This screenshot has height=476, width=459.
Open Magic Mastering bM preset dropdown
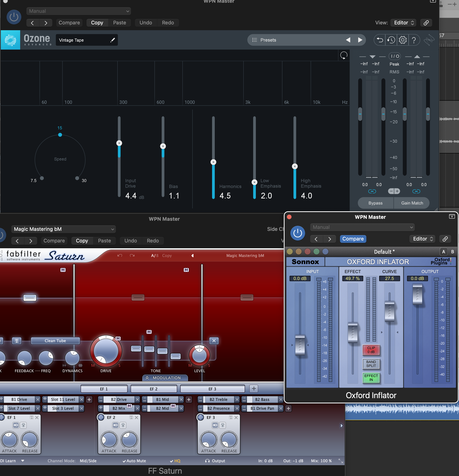[63, 229]
